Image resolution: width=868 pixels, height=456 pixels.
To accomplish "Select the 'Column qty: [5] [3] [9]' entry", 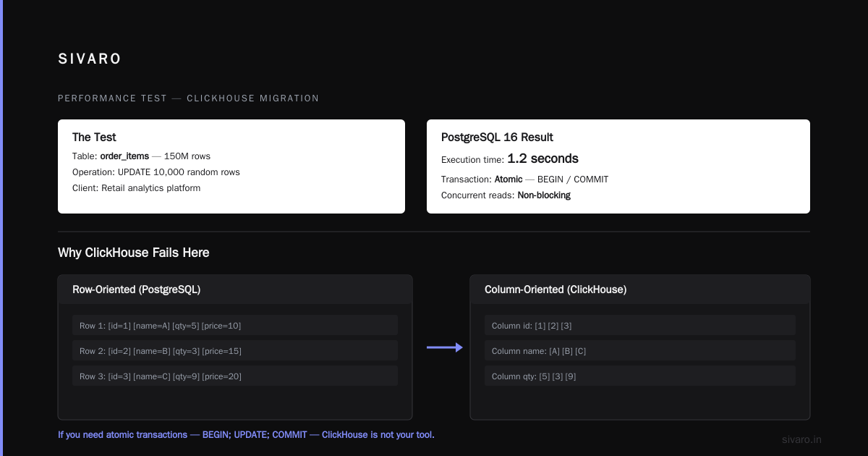I will 640,376.
